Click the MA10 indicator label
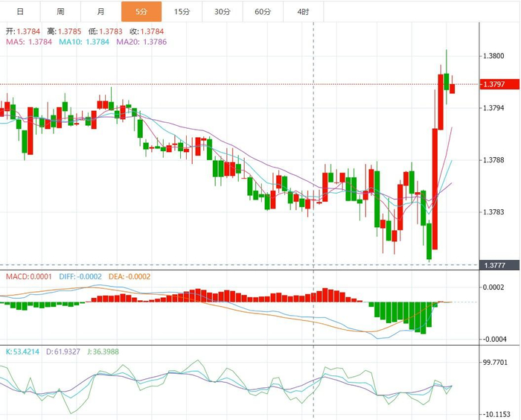 [x=84, y=42]
